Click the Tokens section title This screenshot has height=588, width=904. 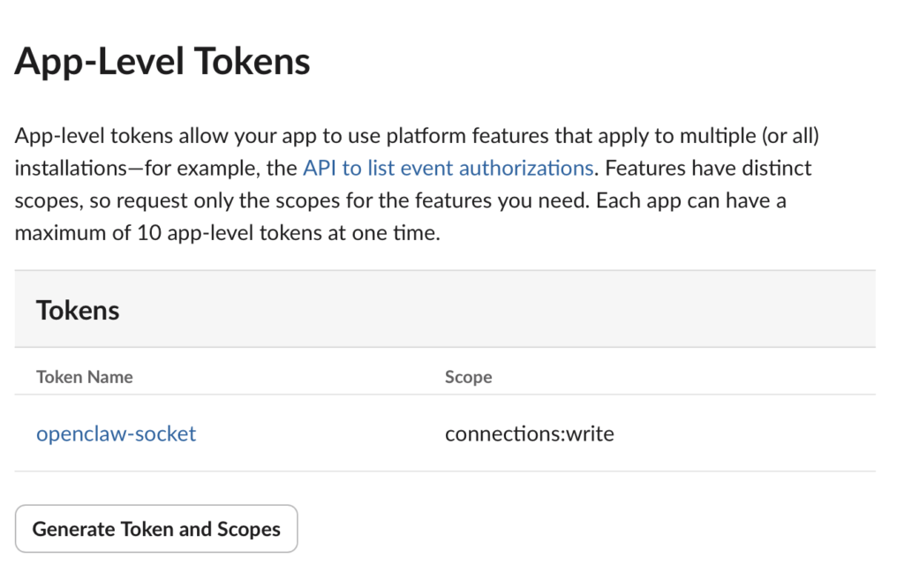[78, 310]
